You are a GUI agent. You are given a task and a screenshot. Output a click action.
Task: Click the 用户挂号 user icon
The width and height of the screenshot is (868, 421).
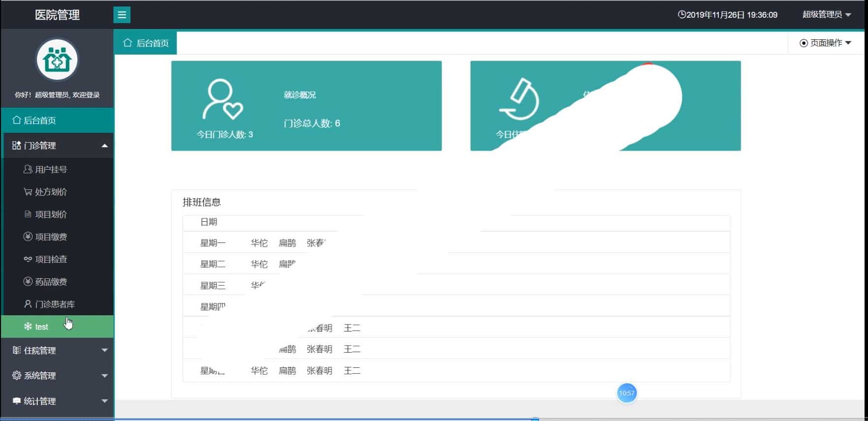point(28,169)
